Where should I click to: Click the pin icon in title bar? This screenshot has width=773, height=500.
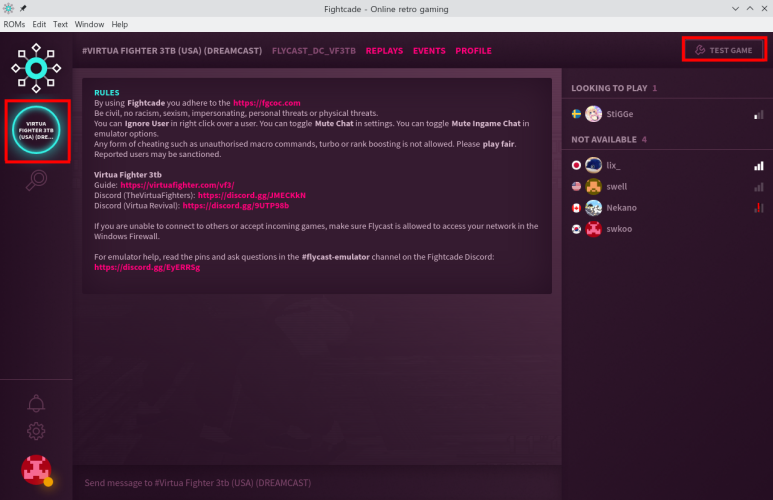[x=23, y=8]
